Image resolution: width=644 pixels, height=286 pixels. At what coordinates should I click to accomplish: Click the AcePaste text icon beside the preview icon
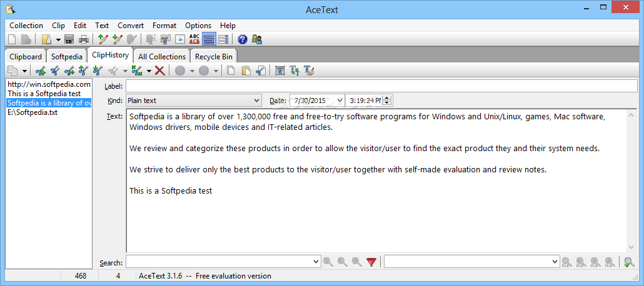coord(166,39)
